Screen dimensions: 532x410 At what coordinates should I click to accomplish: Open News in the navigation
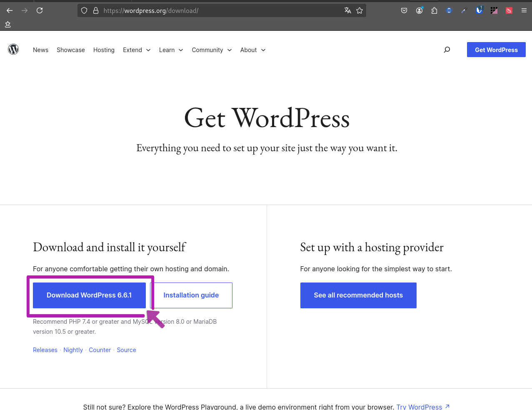pyautogui.click(x=41, y=50)
